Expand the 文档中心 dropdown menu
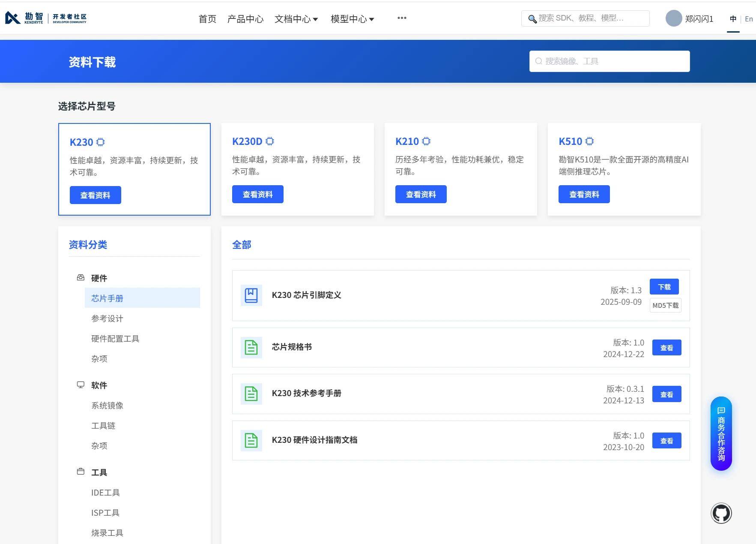 point(296,19)
